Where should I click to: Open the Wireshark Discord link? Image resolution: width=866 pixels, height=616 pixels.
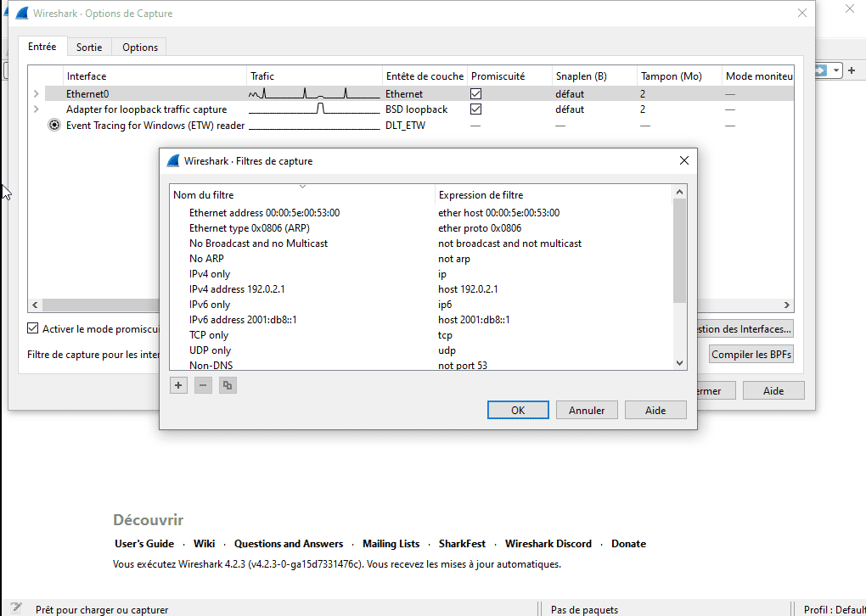click(x=548, y=544)
